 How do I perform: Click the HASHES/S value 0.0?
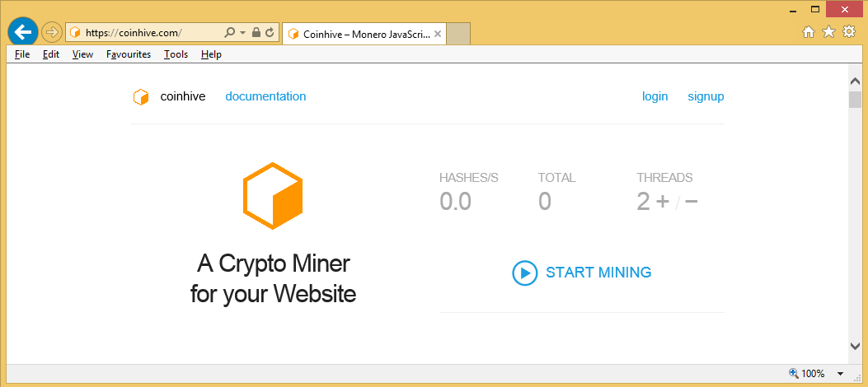pos(455,201)
